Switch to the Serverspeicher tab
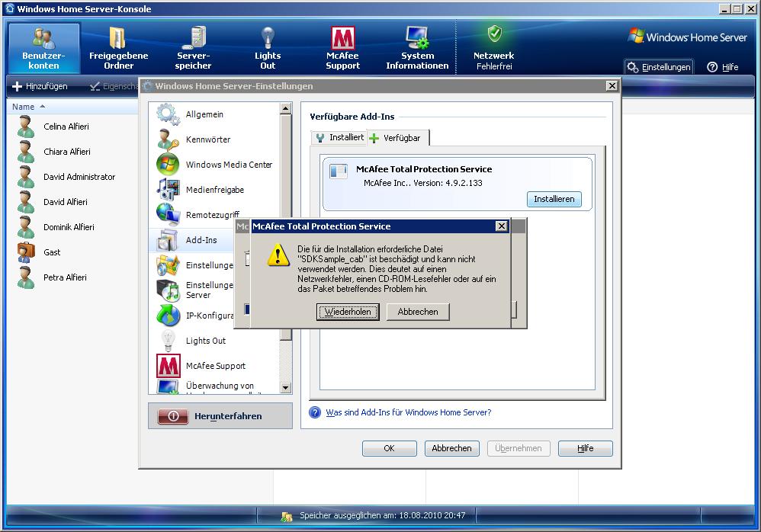The height and width of the screenshot is (532, 761). click(193, 49)
